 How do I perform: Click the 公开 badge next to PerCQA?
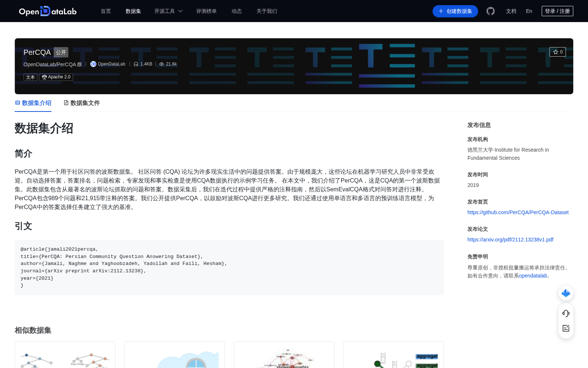point(61,52)
